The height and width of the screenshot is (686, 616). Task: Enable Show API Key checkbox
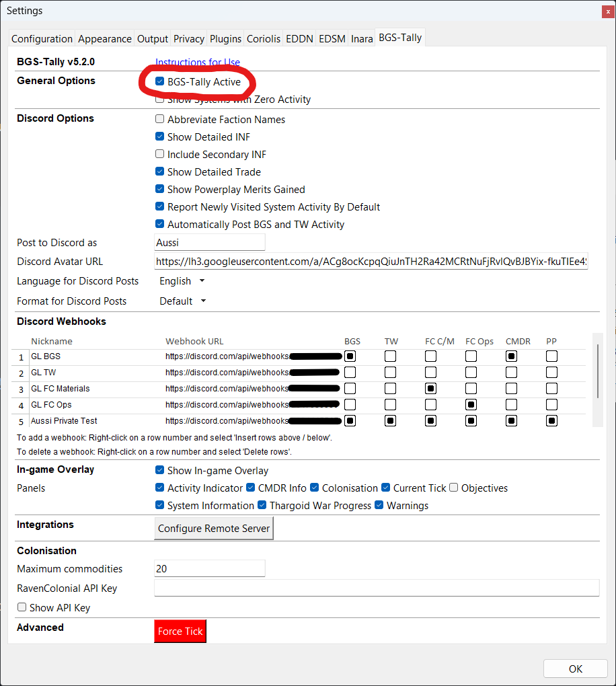pyautogui.click(x=22, y=607)
